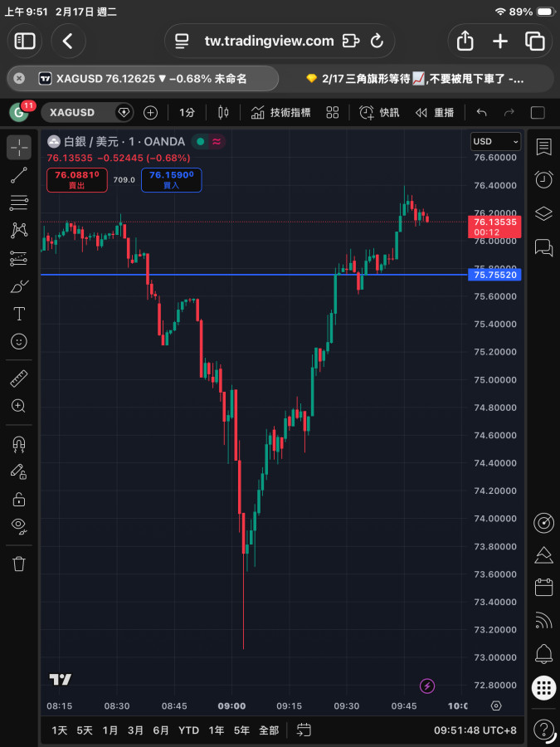Screen dimensions: 560x747
Task: Click the 76.13535 current price label
Action: point(494,227)
